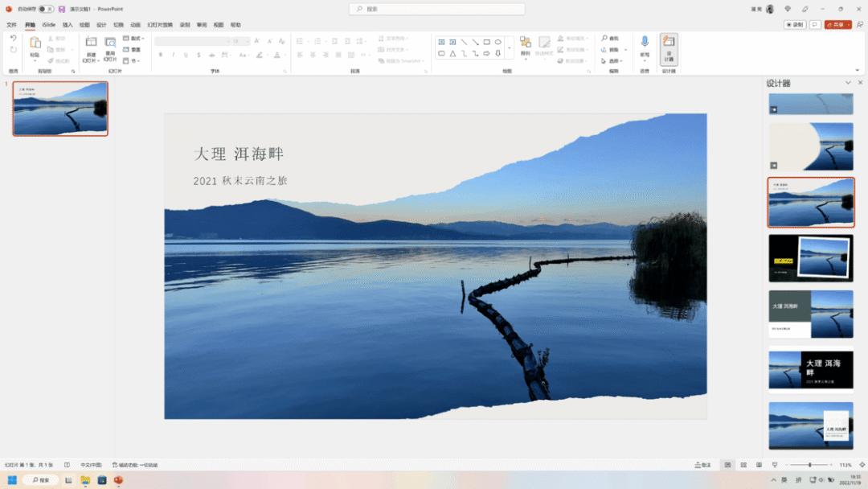Open the Windows Start menu
Image resolution: width=868 pixels, height=489 pixels.
tap(11, 480)
